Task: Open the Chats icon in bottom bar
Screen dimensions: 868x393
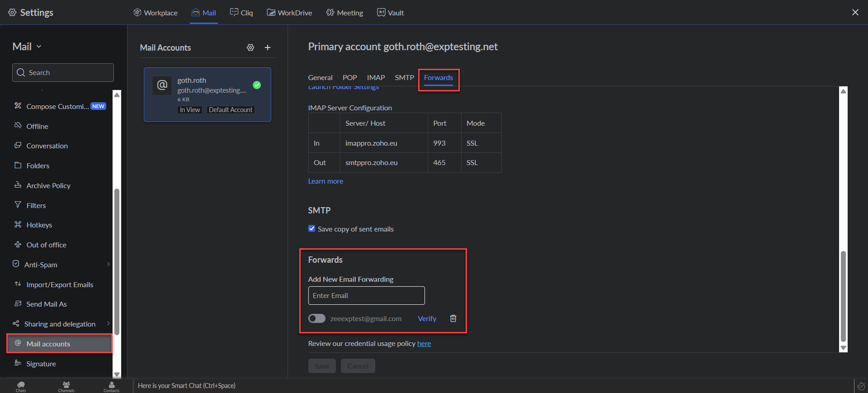Action: tap(21, 386)
